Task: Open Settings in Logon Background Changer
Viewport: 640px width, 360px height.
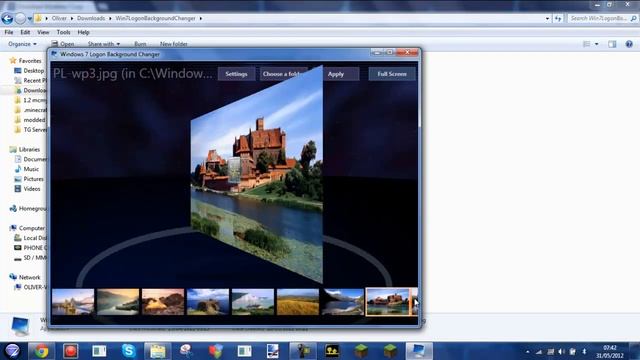Action: click(236, 74)
